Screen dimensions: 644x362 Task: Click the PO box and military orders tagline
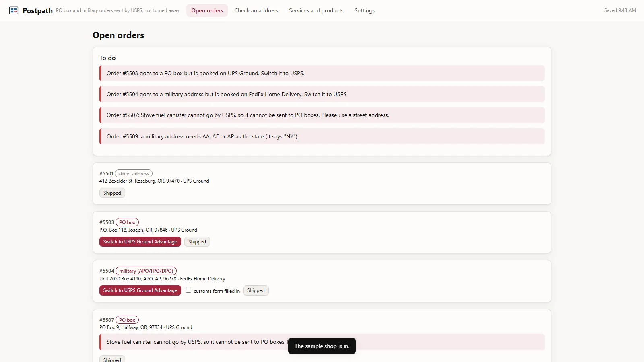coord(118,10)
